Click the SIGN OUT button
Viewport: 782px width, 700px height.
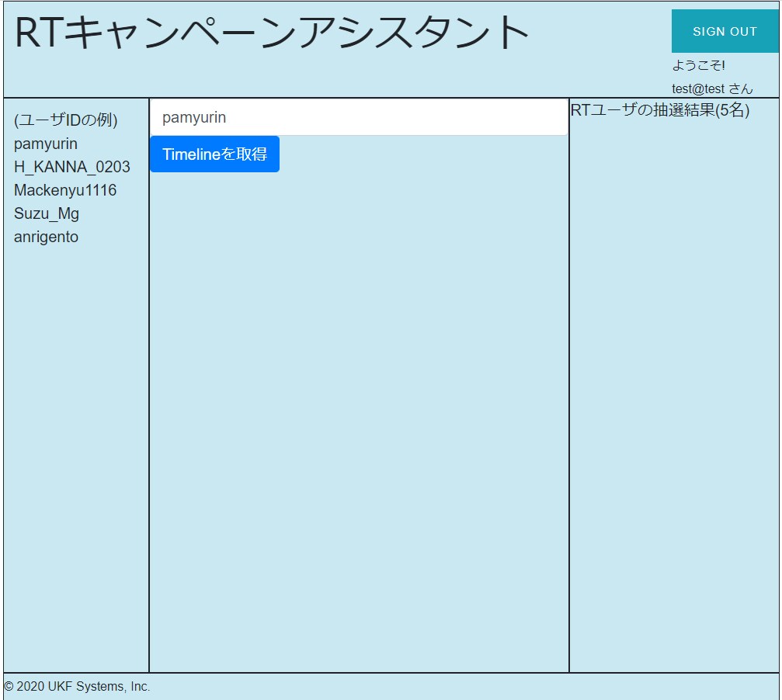click(x=725, y=31)
